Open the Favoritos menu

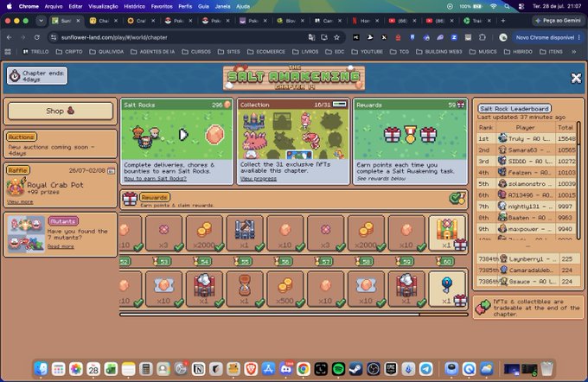coord(162,6)
